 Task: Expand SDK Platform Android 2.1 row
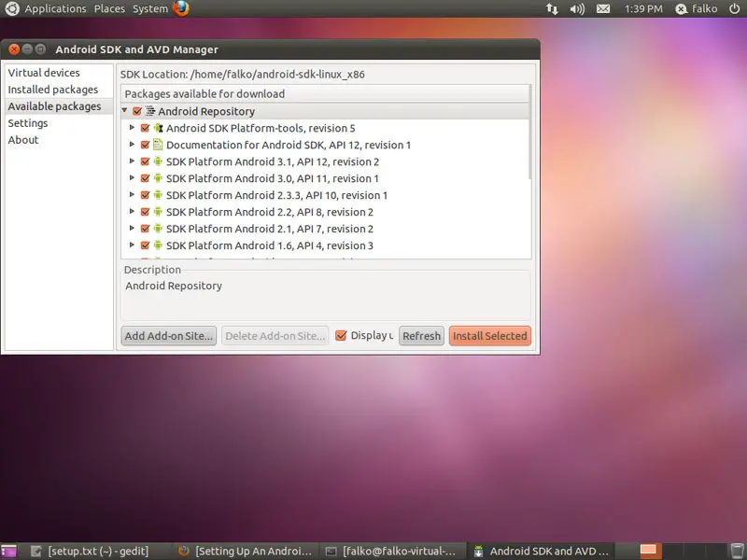click(x=132, y=228)
